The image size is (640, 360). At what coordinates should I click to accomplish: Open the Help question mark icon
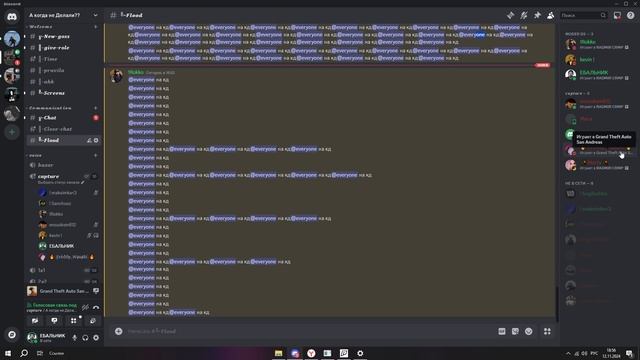[x=631, y=15]
